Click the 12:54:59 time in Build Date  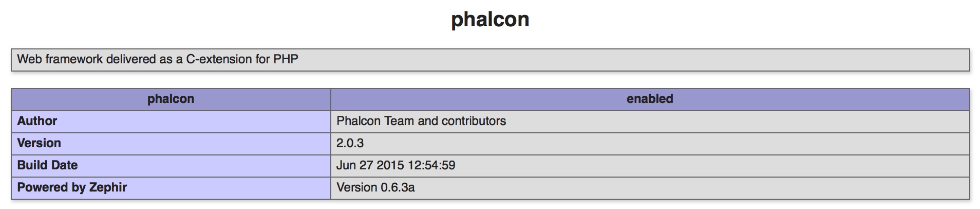coord(432,165)
